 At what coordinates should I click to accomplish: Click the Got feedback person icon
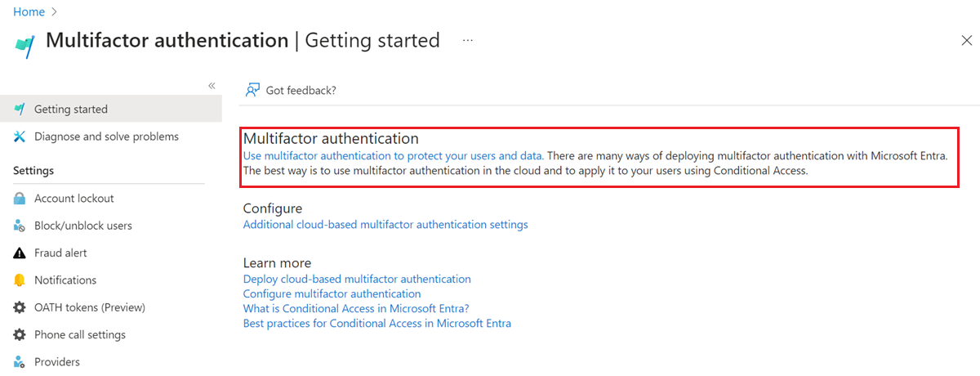[253, 90]
